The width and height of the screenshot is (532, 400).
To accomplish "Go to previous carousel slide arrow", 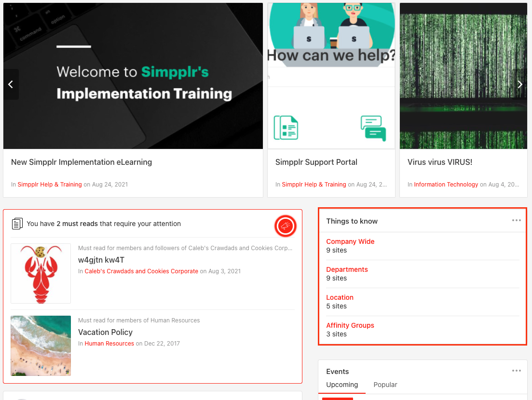I will click(x=11, y=84).
